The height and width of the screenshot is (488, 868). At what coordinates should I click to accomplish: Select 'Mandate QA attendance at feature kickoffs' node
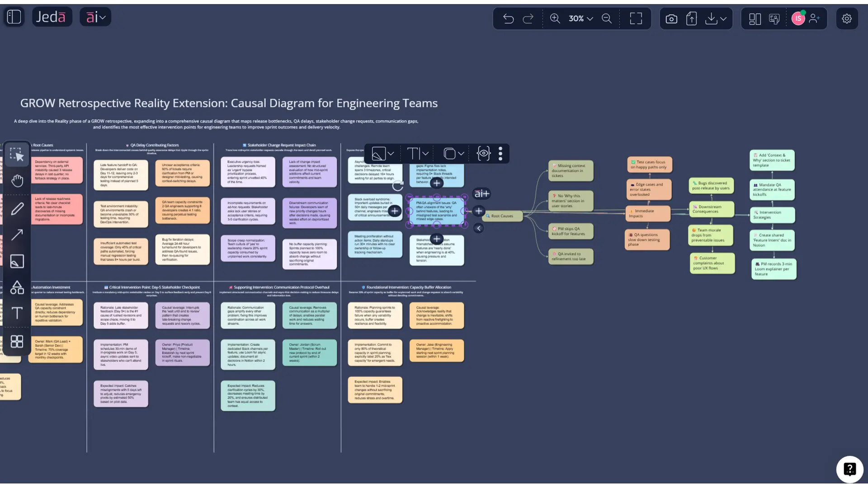coord(772,190)
